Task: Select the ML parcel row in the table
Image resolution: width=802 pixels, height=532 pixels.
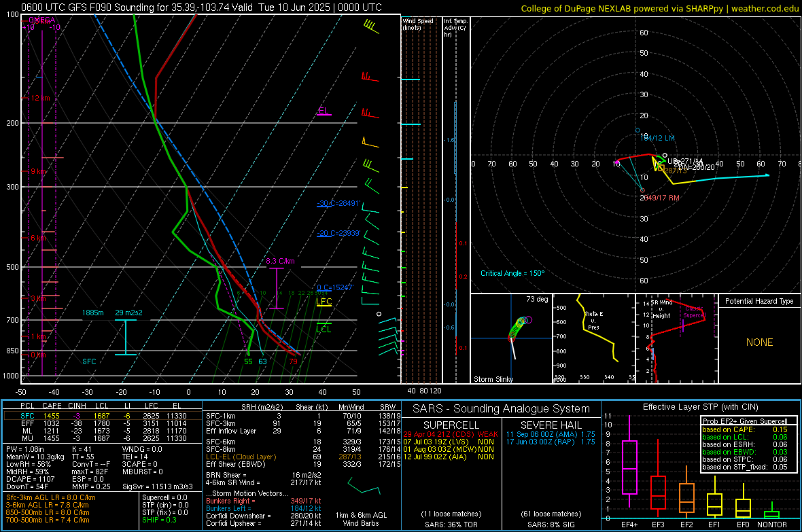Action: 103,431
